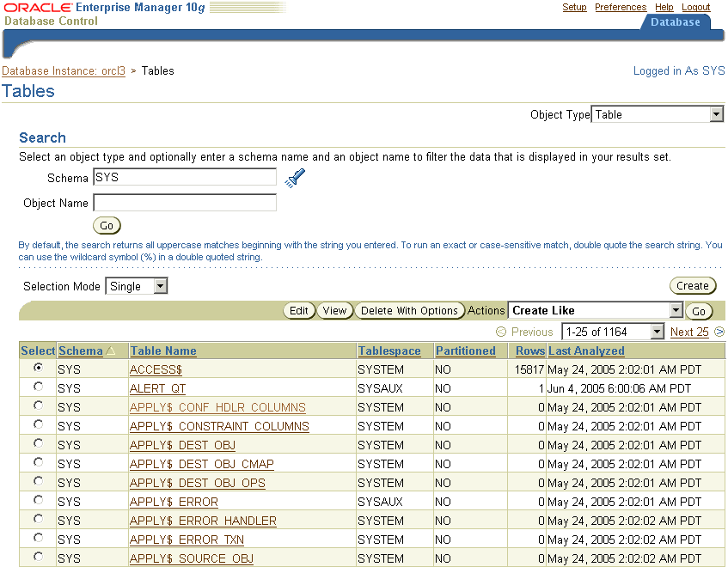
Task: Open the Preferences menu link
Action: 621,7
